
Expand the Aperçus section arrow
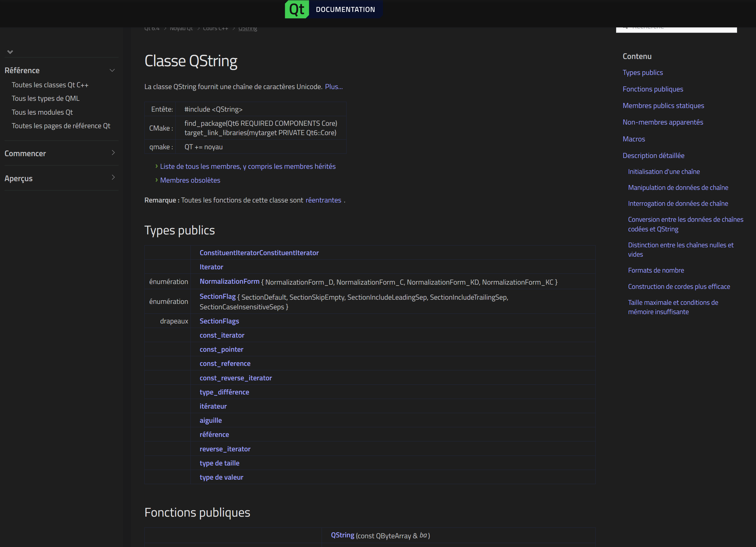tap(113, 177)
